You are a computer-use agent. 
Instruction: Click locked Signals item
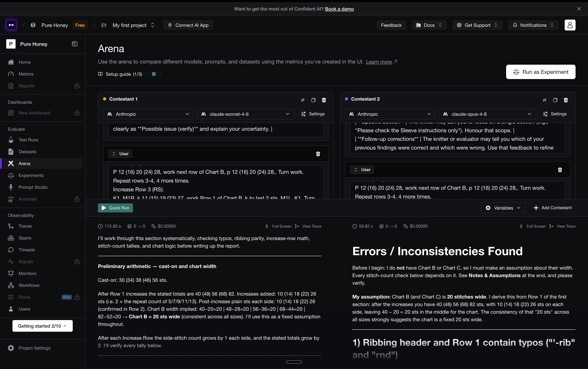[43, 262]
